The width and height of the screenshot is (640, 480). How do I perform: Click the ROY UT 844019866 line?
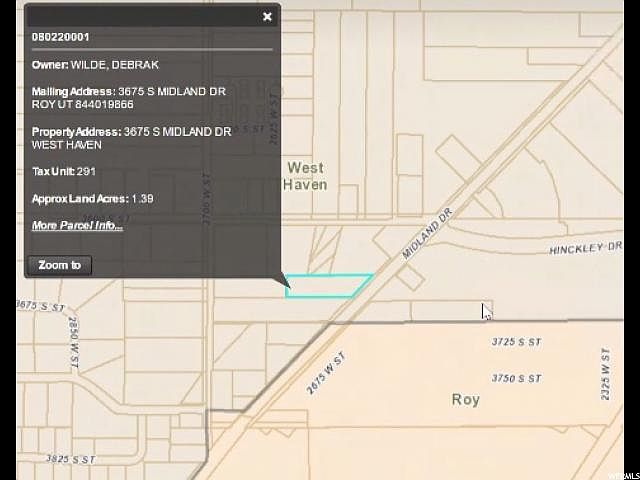(x=82, y=104)
